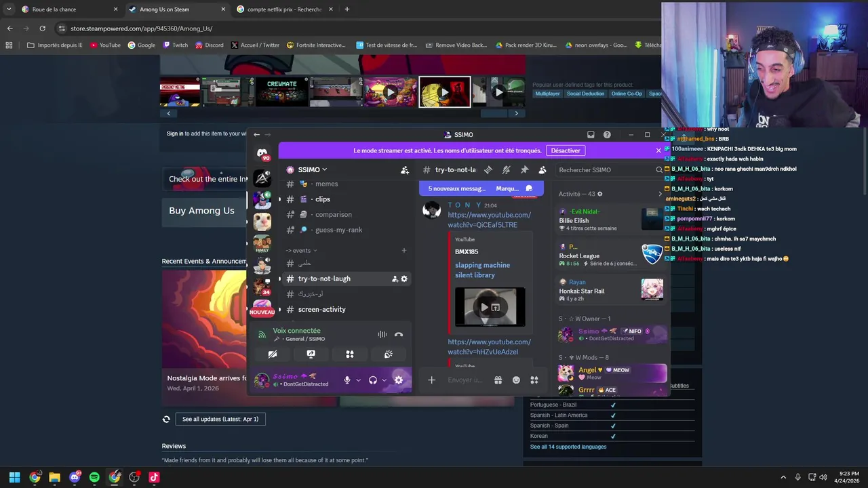This screenshot has height=488, width=868.
Task: Open the Honkai: Star Rail activity card
Action: point(610,290)
